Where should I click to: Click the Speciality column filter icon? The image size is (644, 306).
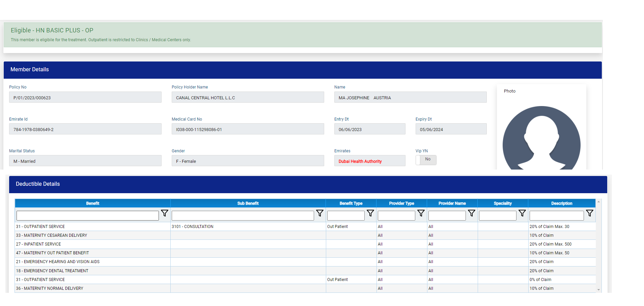522,213
